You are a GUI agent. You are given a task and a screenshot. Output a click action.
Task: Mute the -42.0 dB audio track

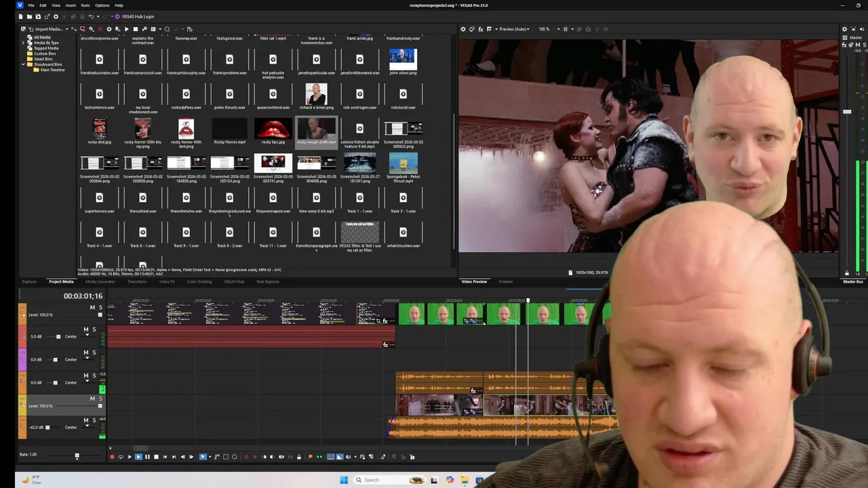(85, 420)
